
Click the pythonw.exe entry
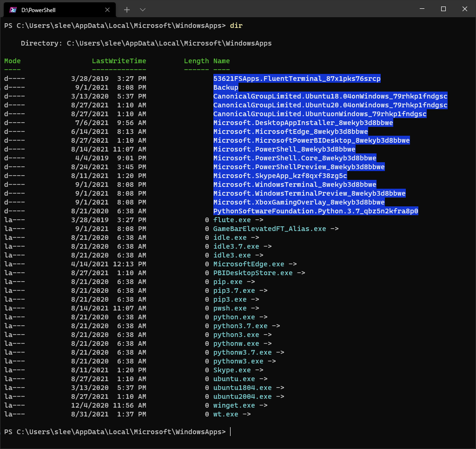pyautogui.click(x=236, y=343)
